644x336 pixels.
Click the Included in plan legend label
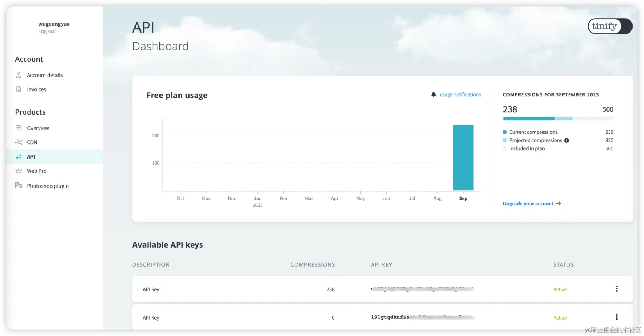(x=527, y=148)
